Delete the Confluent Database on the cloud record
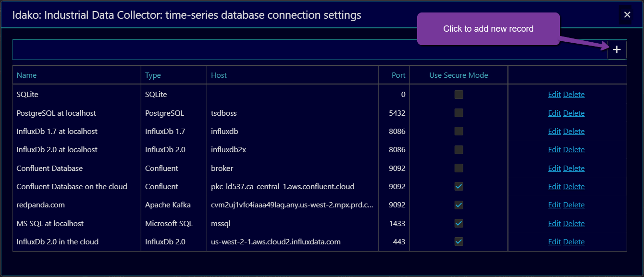This screenshot has width=644, height=277. pos(574,187)
